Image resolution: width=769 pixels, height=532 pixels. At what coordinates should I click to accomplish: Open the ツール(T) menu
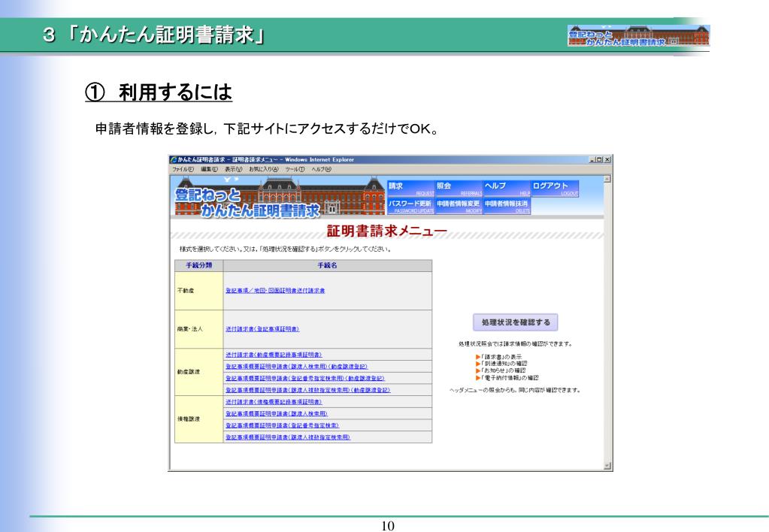(295, 170)
